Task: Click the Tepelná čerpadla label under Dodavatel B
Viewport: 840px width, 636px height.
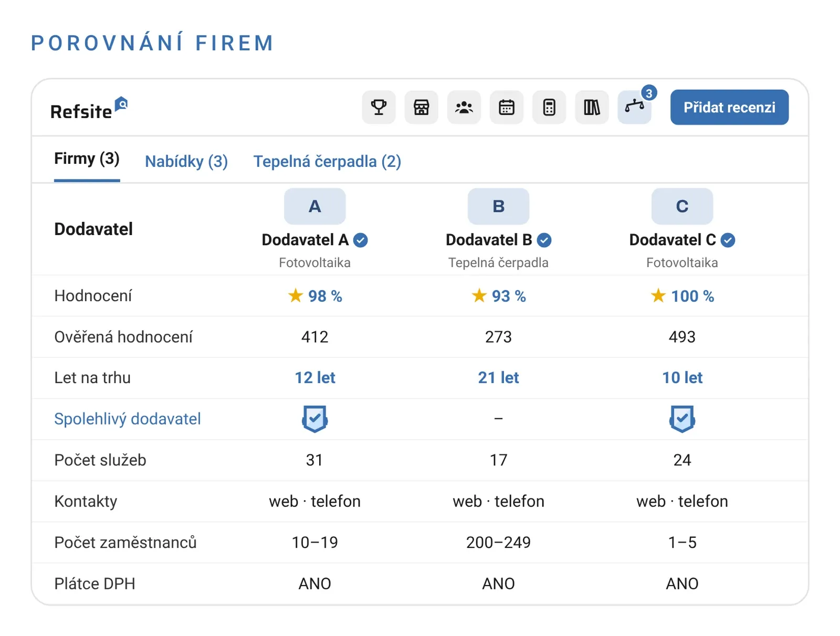Action: pos(498,262)
